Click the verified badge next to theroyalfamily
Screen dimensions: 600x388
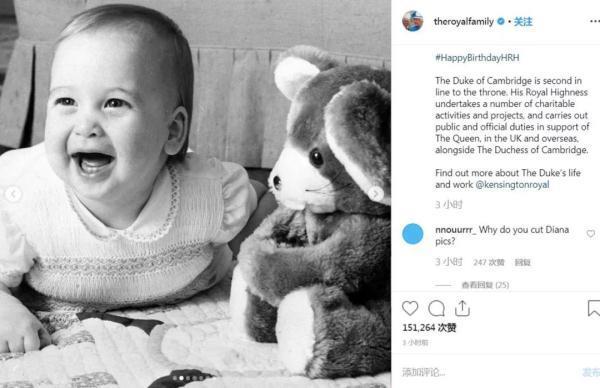coord(501,22)
